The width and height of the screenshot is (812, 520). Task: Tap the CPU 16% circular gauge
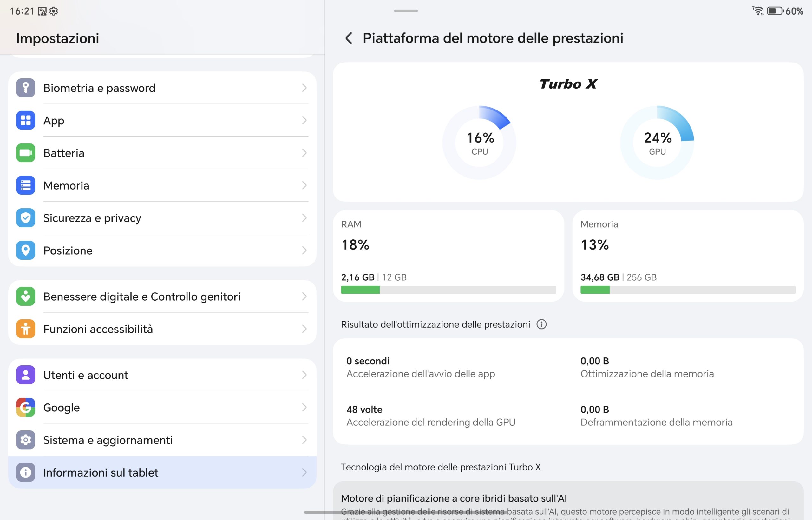[x=479, y=143]
